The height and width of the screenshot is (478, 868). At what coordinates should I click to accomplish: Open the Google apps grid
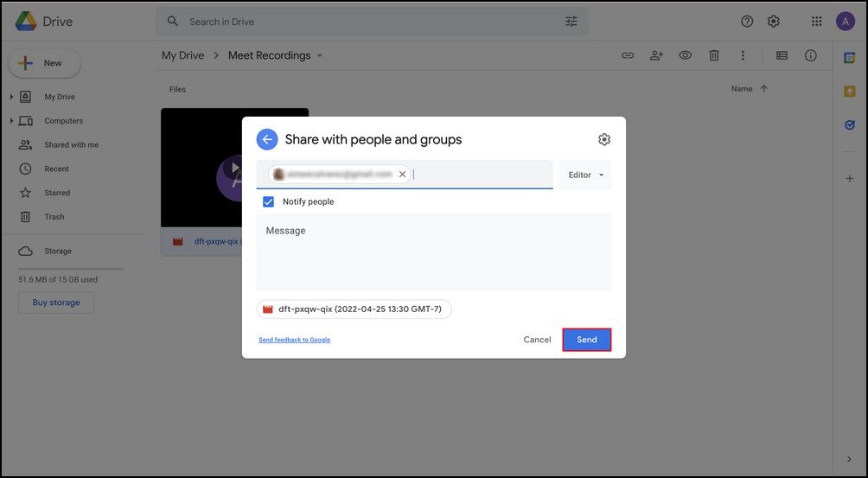point(816,22)
